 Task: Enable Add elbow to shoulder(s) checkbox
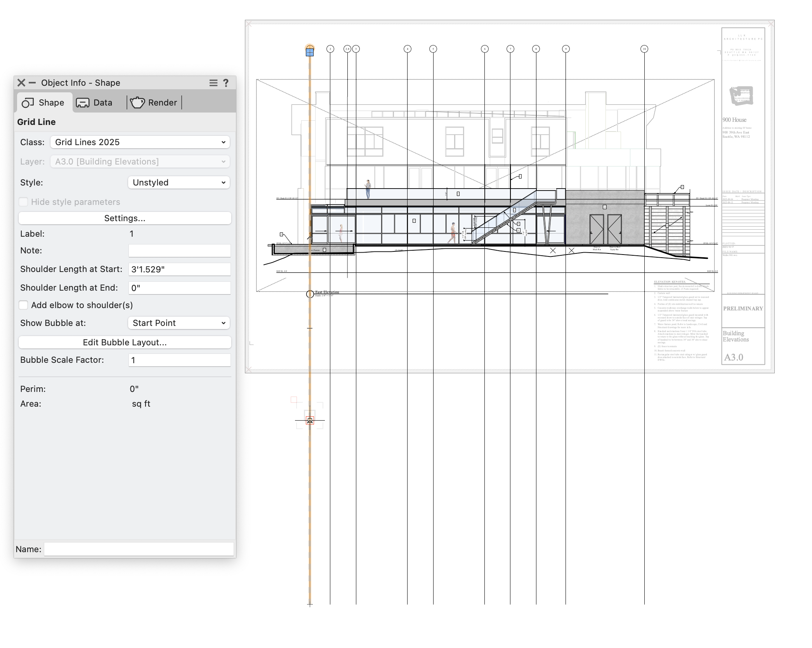(x=24, y=305)
